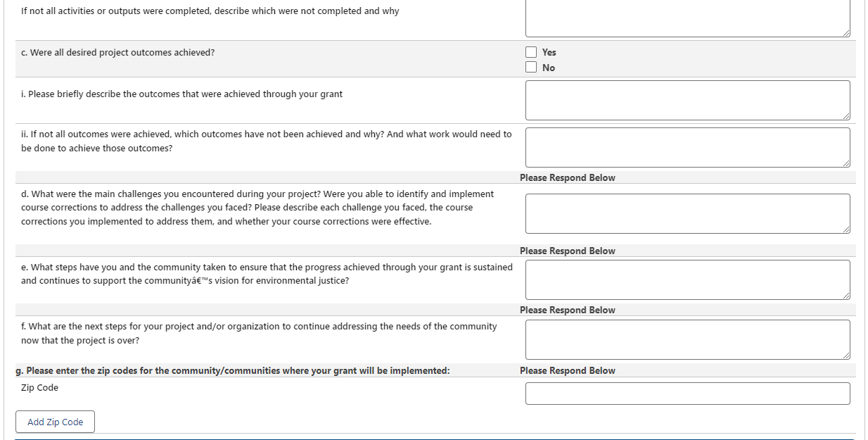Click resize handle of next steps text area
Viewport: 868px width, 440px height.
846,356
